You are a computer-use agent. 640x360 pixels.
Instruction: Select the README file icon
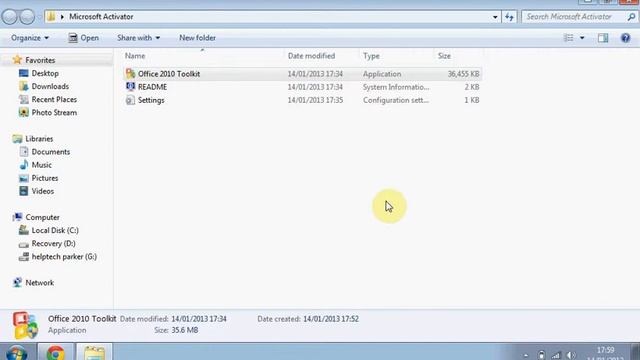(130, 87)
